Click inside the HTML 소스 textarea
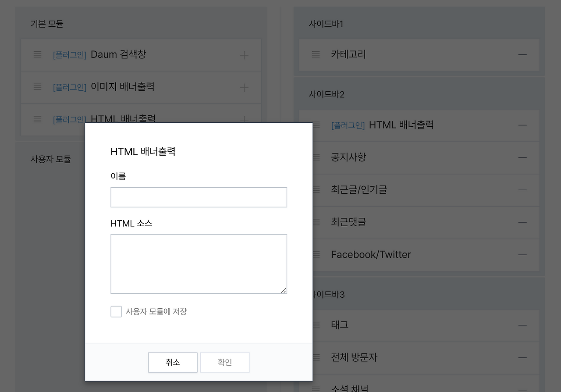The width and height of the screenshot is (561, 392). [x=199, y=263]
